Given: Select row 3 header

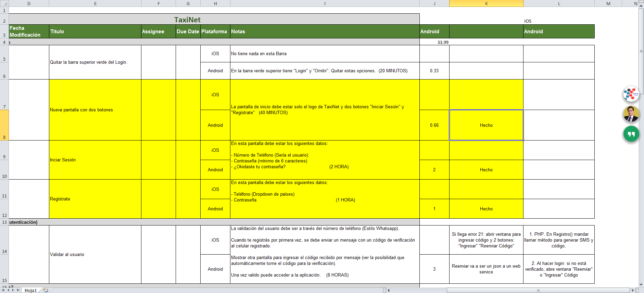Looking at the screenshot, I should (4, 31).
